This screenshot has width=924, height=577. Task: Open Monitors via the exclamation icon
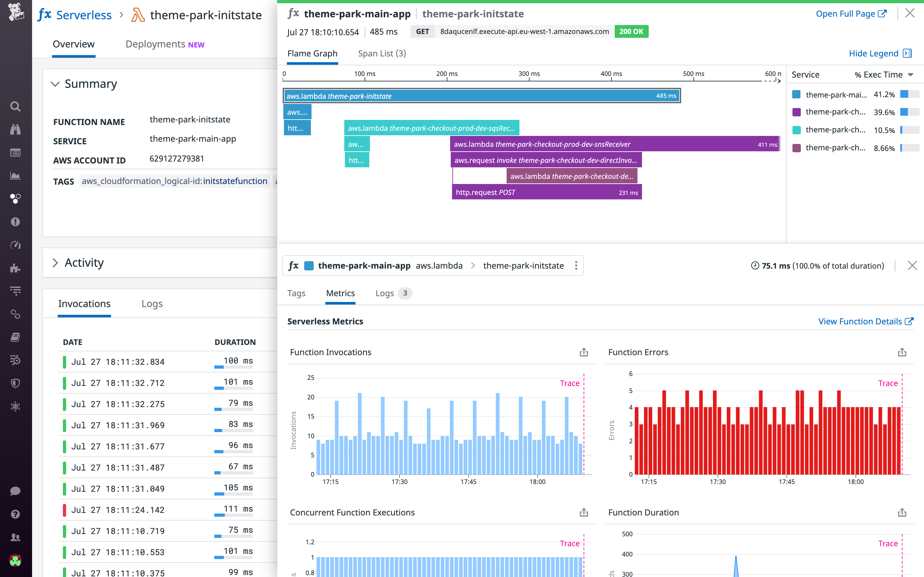click(x=15, y=222)
